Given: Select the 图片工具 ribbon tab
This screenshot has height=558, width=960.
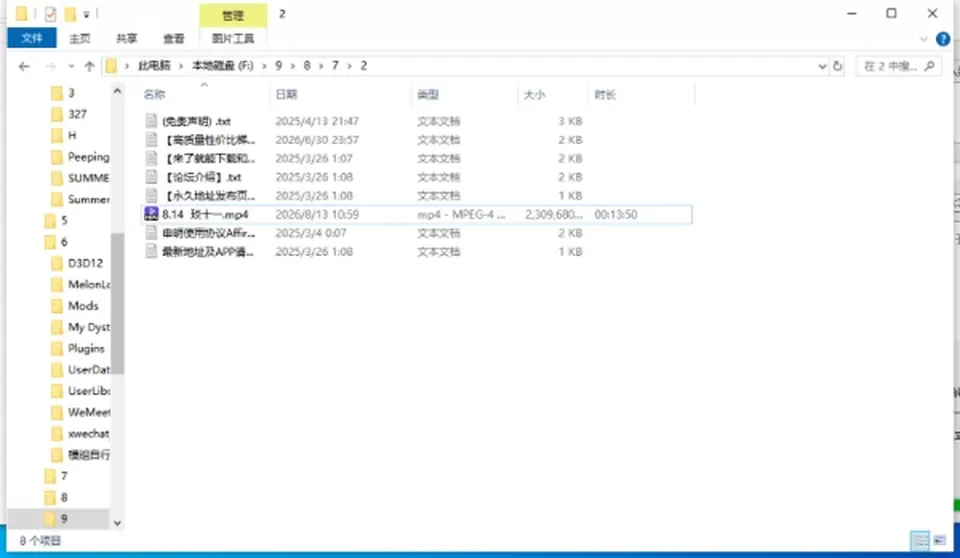Looking at the screenshot, I should tap(233, 38).
